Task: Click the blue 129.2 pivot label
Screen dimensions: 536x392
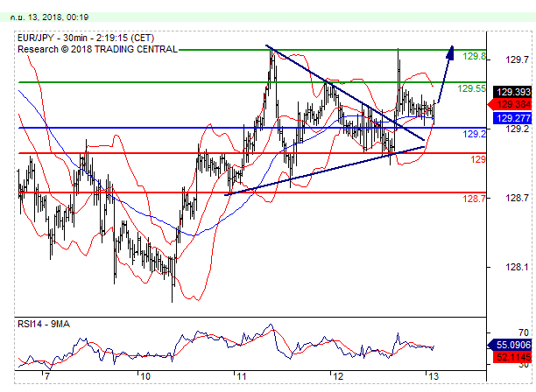Action: 474,134
